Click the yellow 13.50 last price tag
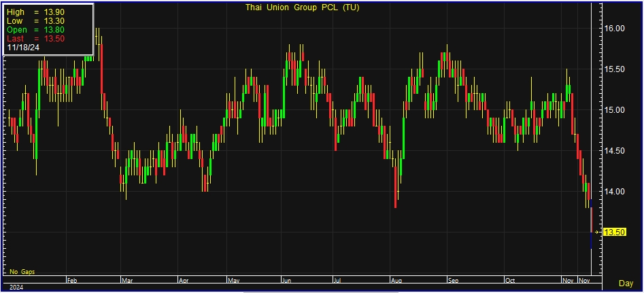 click(x=615, y=232)
